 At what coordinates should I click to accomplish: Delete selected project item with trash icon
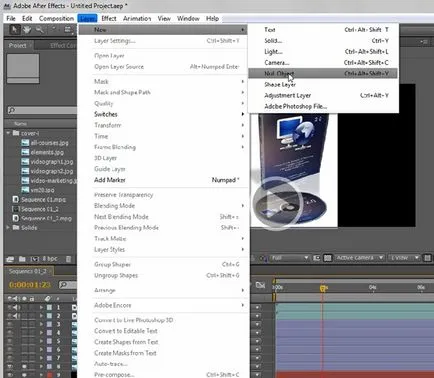coord(68,259)
